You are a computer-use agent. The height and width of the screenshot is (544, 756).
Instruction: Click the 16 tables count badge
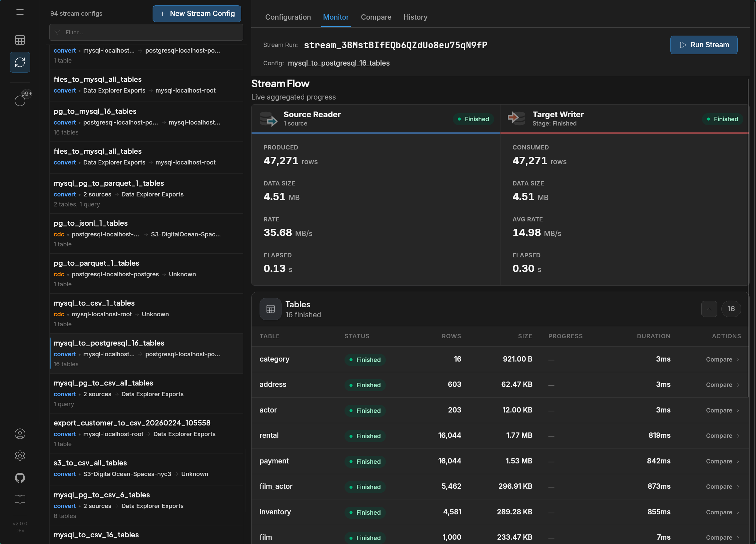click(731, 309)
